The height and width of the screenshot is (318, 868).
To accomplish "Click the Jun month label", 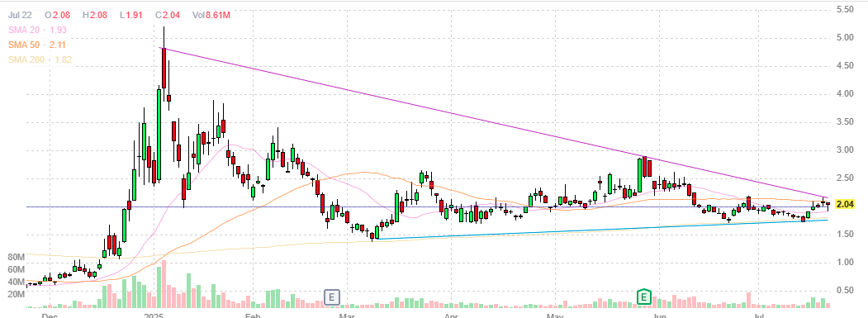I will tap(659, 316).
